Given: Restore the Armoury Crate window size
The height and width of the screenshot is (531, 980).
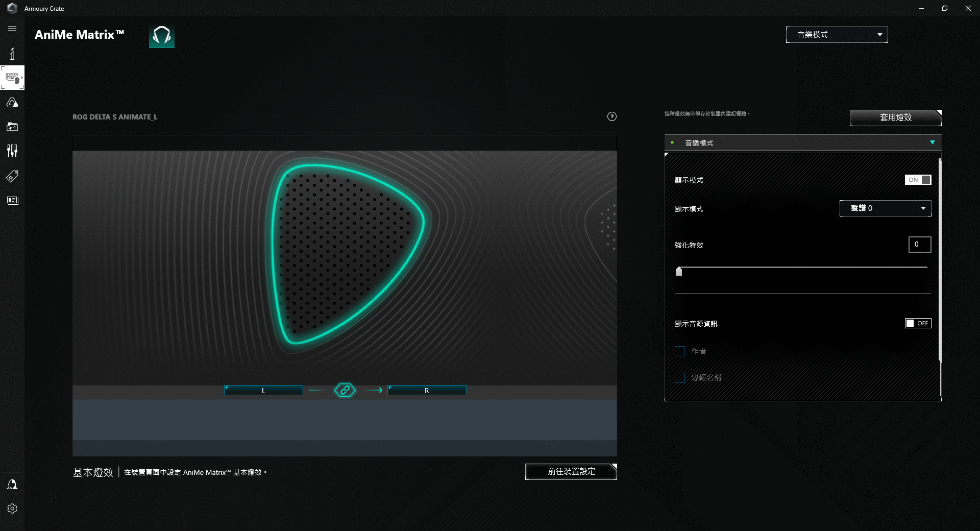Looking at the screenshot, I should pyautogui.click(x=945, y=8).
